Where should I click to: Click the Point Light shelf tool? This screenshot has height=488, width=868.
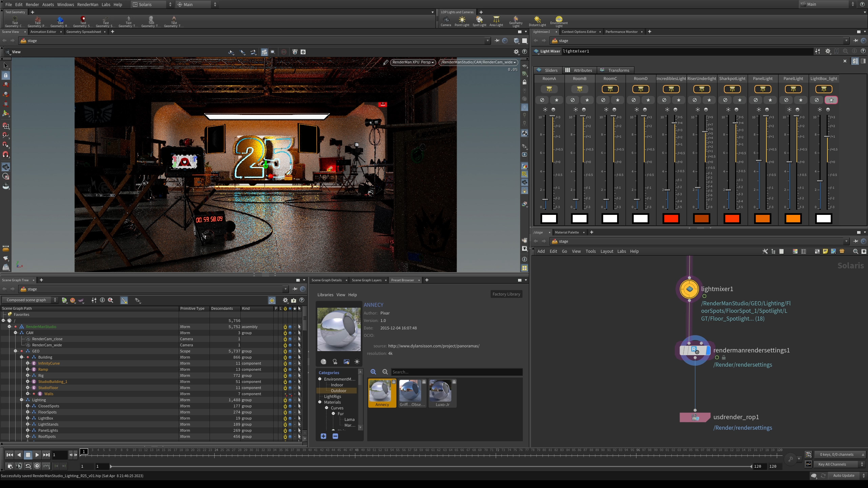(462, 21)
